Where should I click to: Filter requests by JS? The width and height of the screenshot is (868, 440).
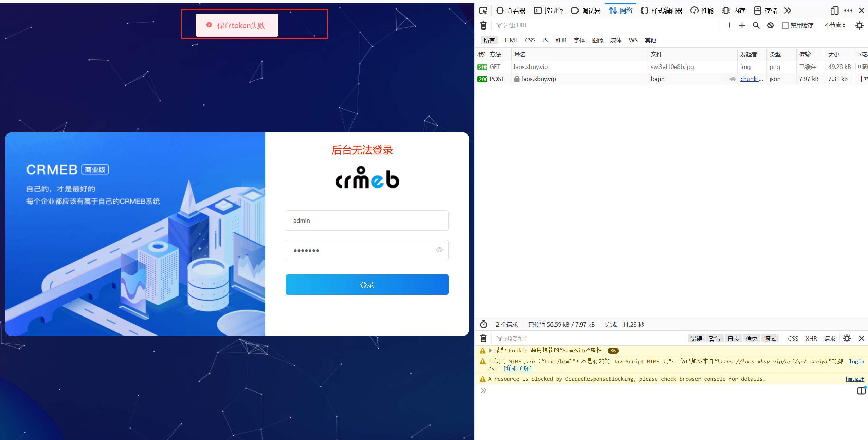[x=545, y=40]
